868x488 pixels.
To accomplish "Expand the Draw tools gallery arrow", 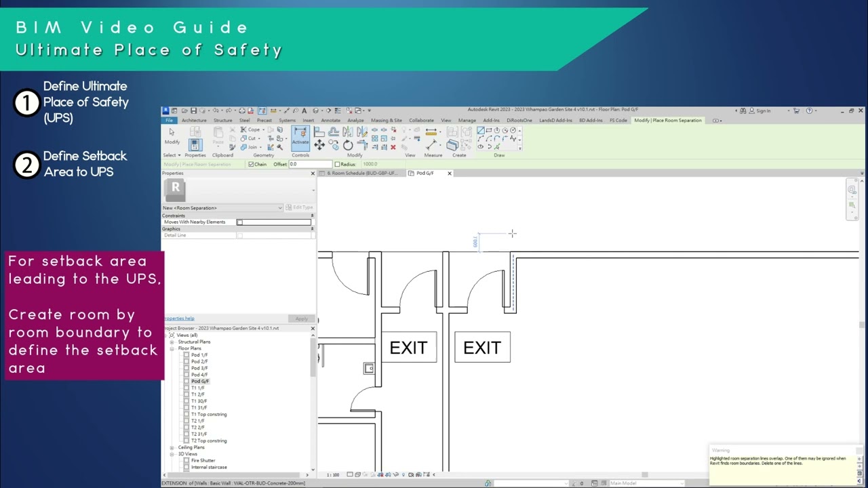I will [x=520, y=148].
